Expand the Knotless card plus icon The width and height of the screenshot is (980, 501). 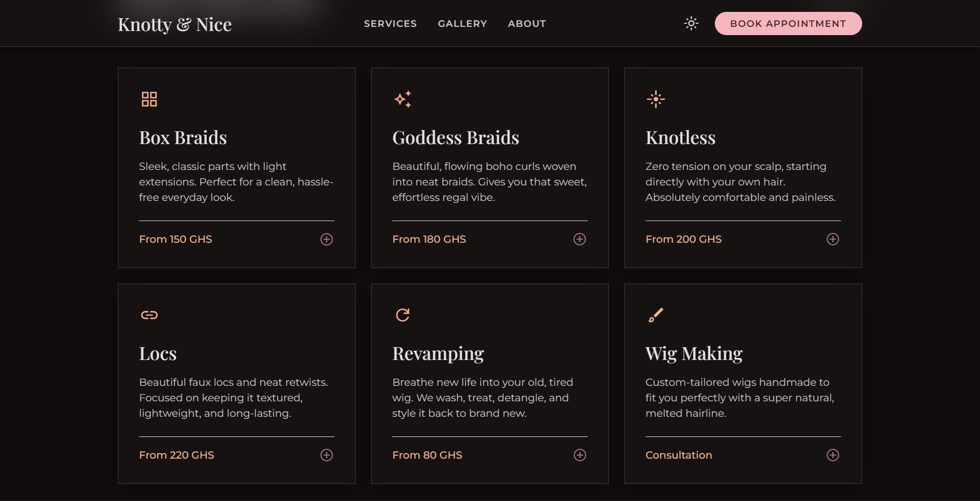(x=833, y=239)
